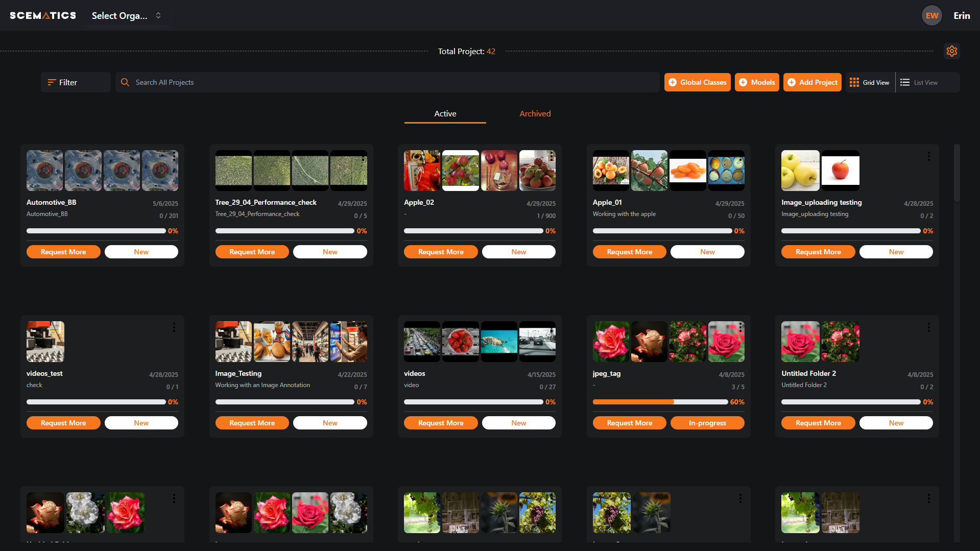Click the Total Project count 42
The width and height of the screenshot is (980, 551).
pyautogui.click(x=491, y=51)
